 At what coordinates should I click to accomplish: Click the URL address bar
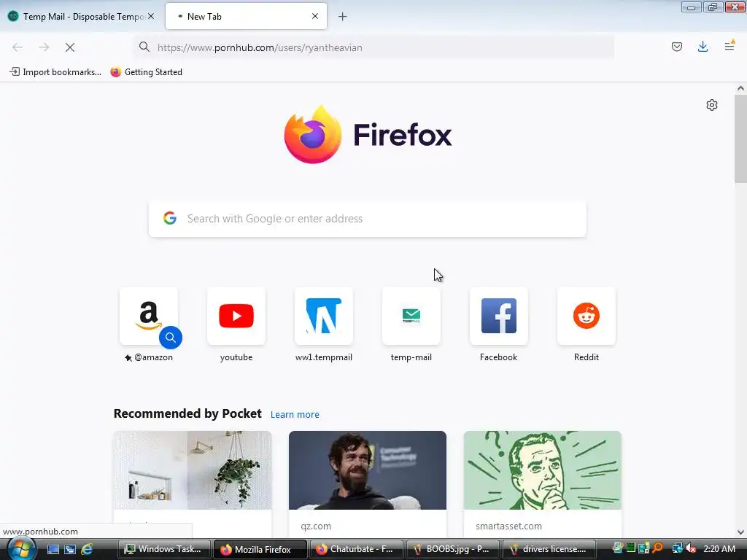(374, 47)
